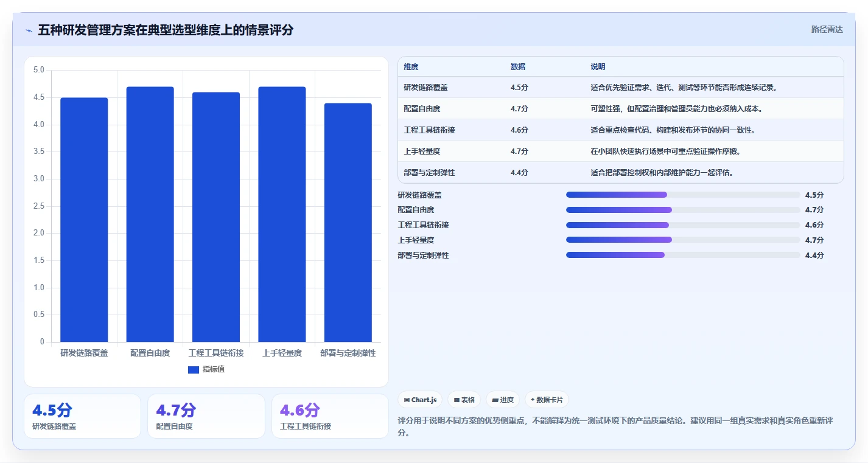Click the 4.4分 value beside the progress bar
868x463 pixels.
(x=814, y=256)
